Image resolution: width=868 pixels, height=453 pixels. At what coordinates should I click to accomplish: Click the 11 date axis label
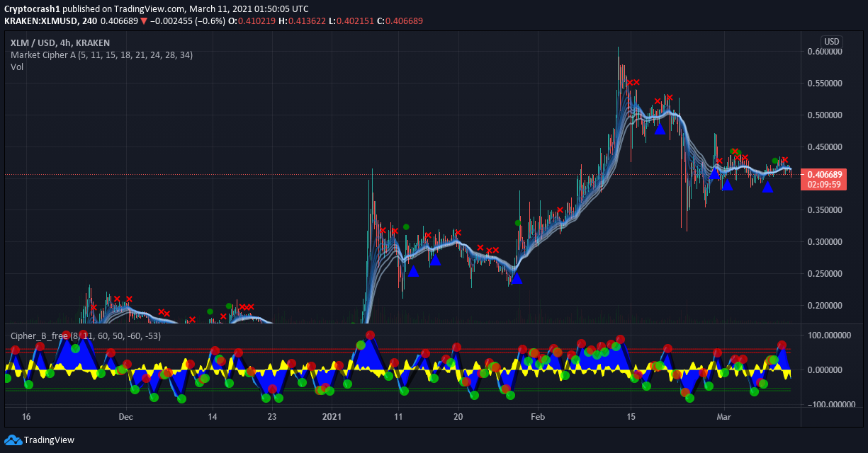pos(399,417)
